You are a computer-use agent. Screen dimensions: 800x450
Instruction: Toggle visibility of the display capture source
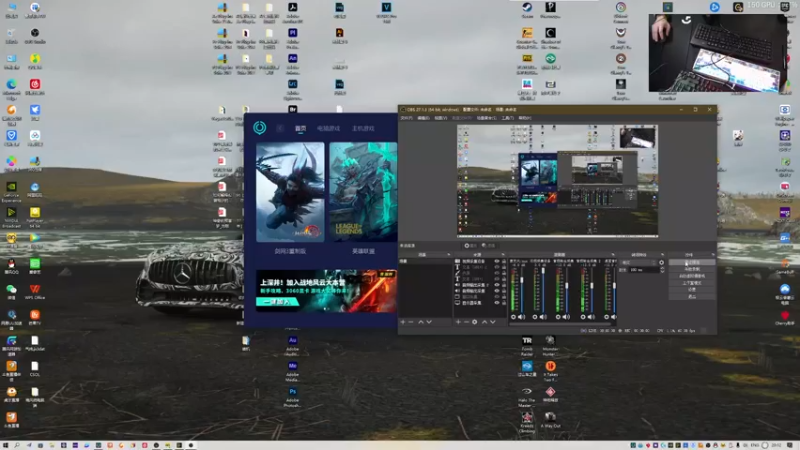[496, 303]
